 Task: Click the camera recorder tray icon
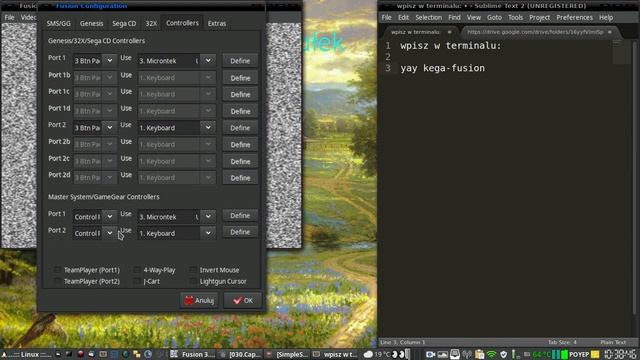[x=430, y=354]
